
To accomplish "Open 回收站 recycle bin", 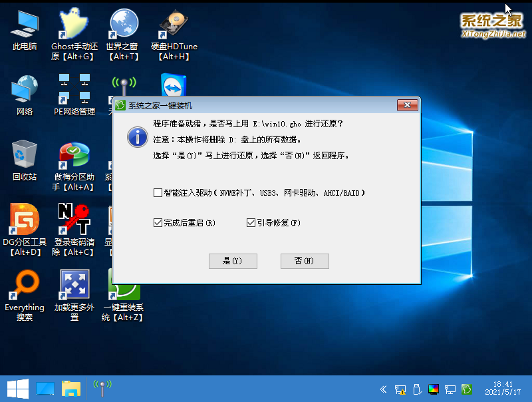I will click(25, 160).
